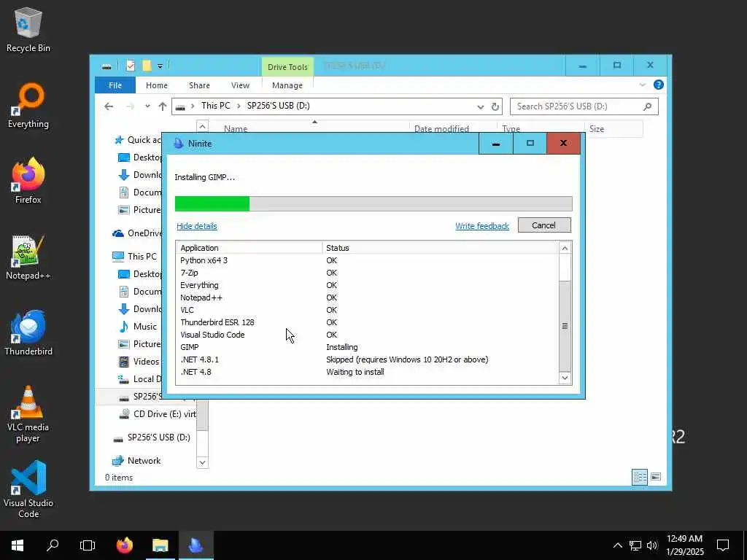Cancel the Ninite installation
This screenshot has width=747, height=560.
click(x=543, y=225)
